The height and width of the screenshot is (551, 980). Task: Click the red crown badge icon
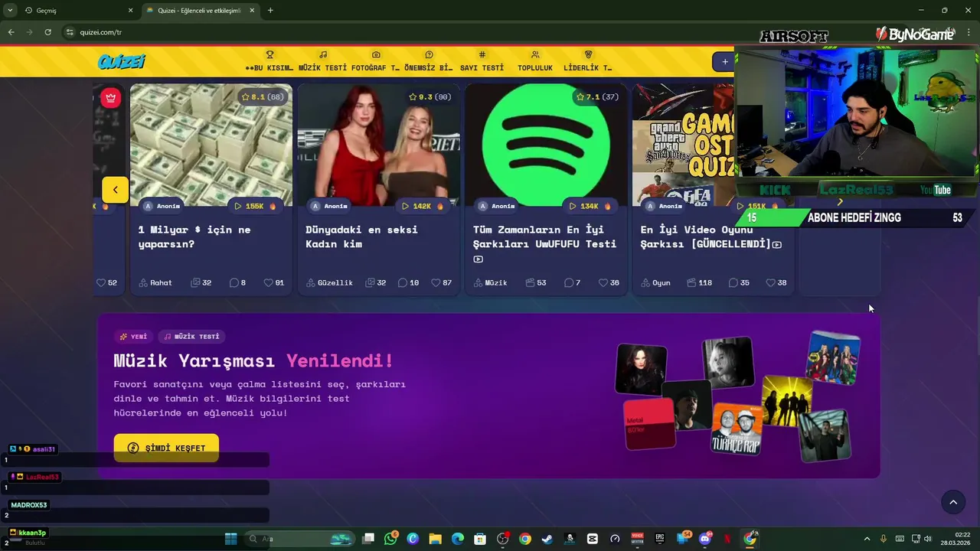click(111, 97)
